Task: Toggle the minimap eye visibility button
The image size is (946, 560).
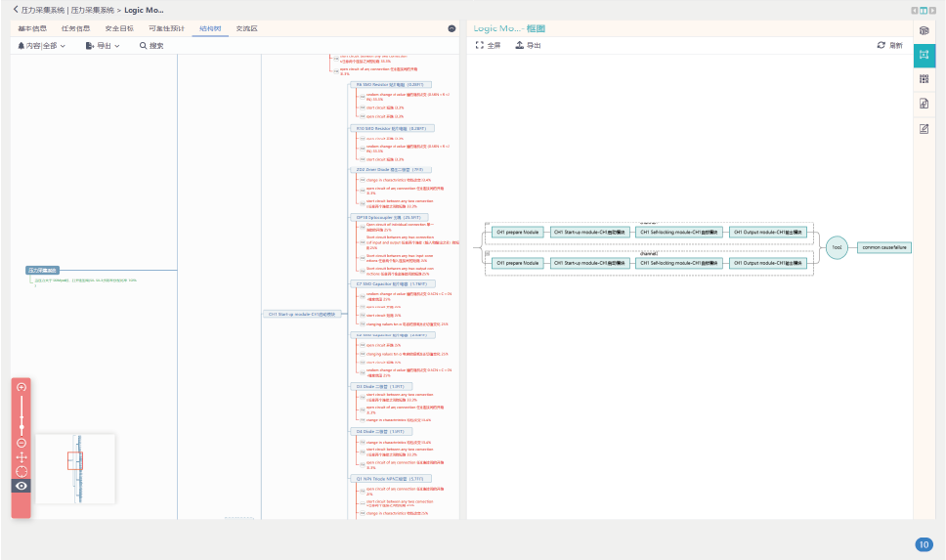Action: (21, 486)
